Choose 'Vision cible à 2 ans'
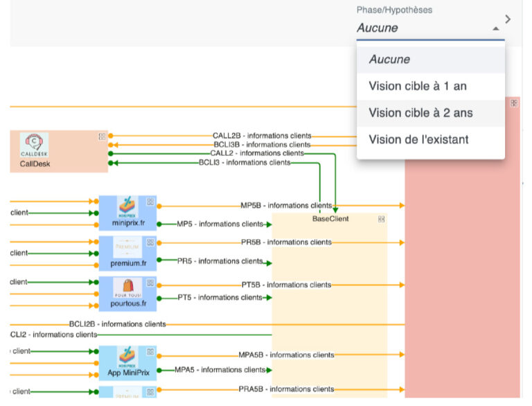 click(x=431, y=113)
